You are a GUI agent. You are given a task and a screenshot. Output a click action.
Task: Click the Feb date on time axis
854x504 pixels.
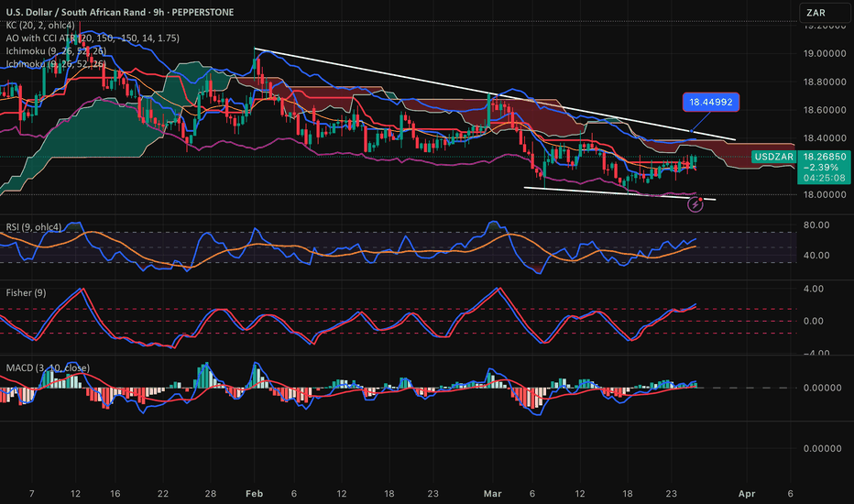(254, 494)
